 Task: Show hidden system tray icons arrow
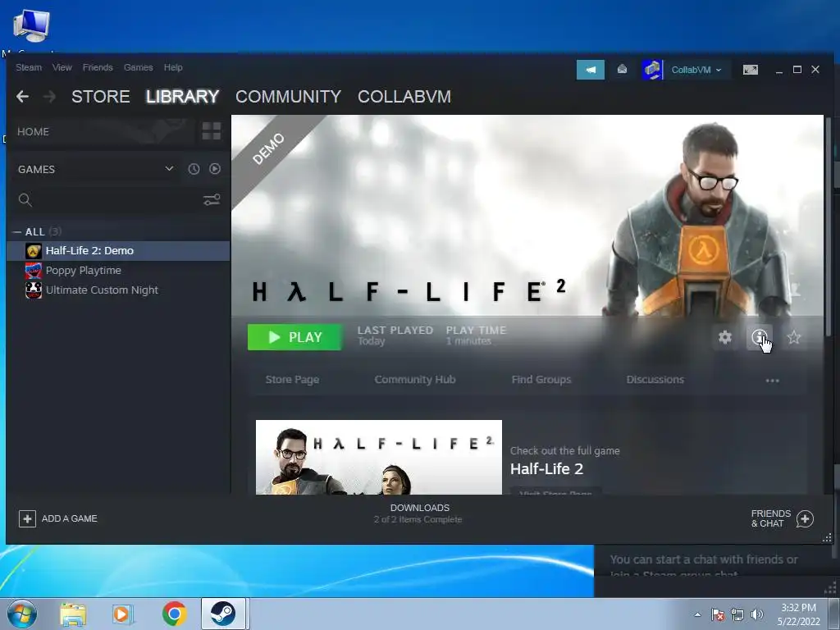[x=697, y=614]
